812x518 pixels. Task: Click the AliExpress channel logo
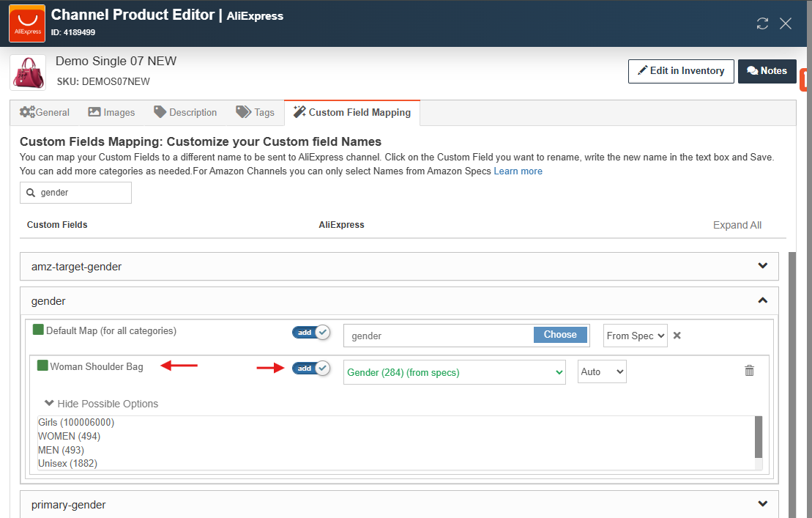pos(27,23)
